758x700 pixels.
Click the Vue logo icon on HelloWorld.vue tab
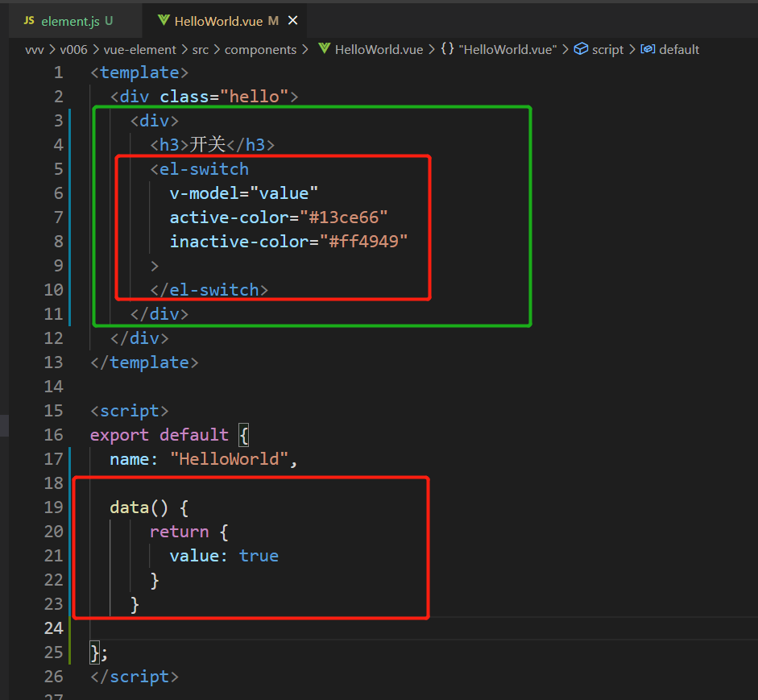164,20
